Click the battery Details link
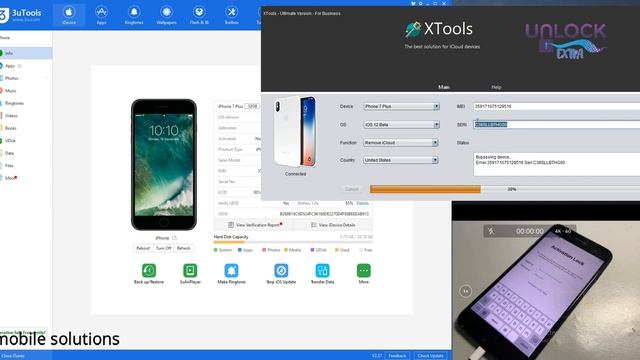This screenshot has height=360, width=640. pos(362,203)
